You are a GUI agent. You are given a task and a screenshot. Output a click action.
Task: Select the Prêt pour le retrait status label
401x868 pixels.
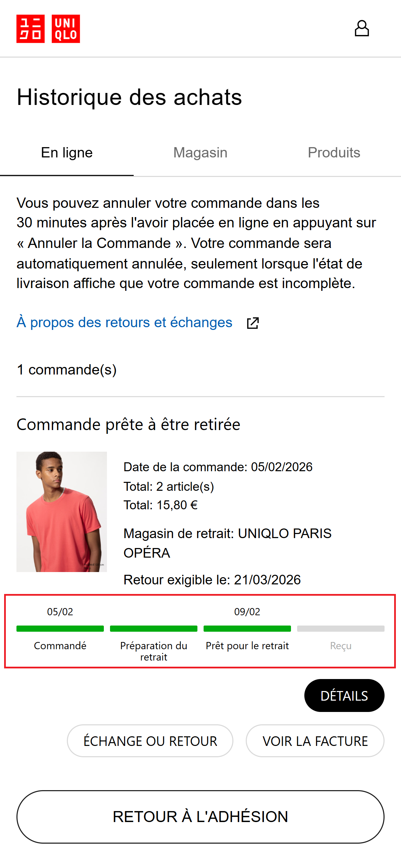point(247,646)
